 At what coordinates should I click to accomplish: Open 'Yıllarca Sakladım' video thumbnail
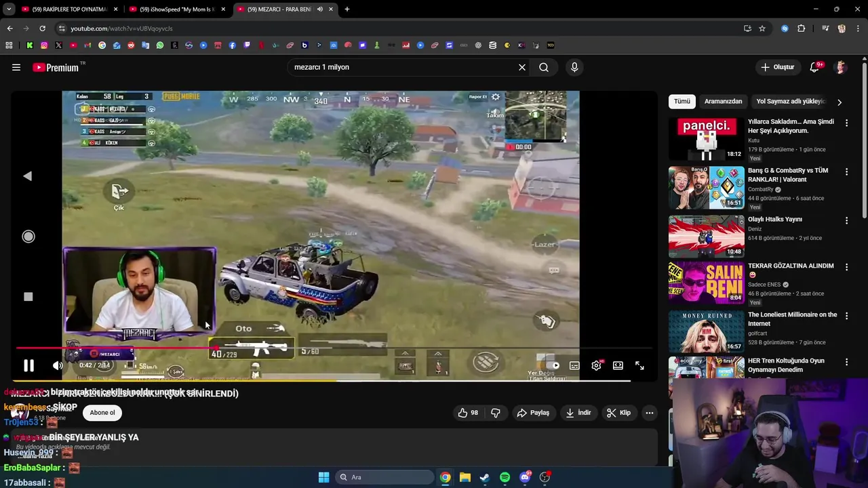click(706, 139)
